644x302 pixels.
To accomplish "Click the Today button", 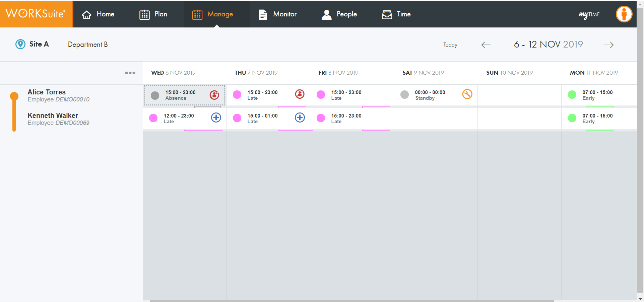I will (450, 45).
